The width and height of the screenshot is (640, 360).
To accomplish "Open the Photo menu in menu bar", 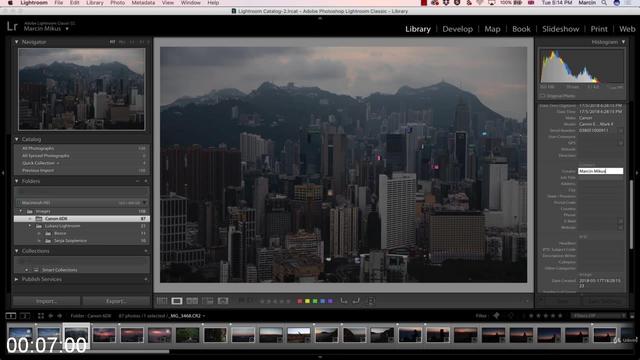I will (117, 3).
